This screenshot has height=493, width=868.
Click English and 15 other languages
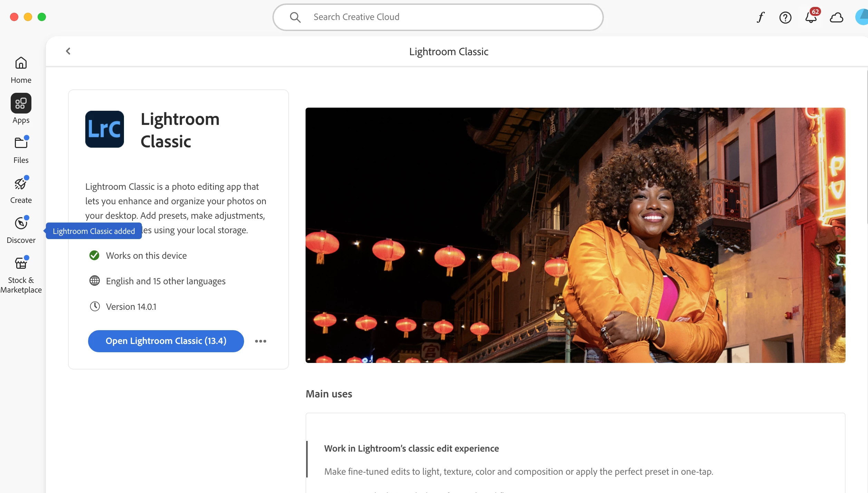[165, 281]
